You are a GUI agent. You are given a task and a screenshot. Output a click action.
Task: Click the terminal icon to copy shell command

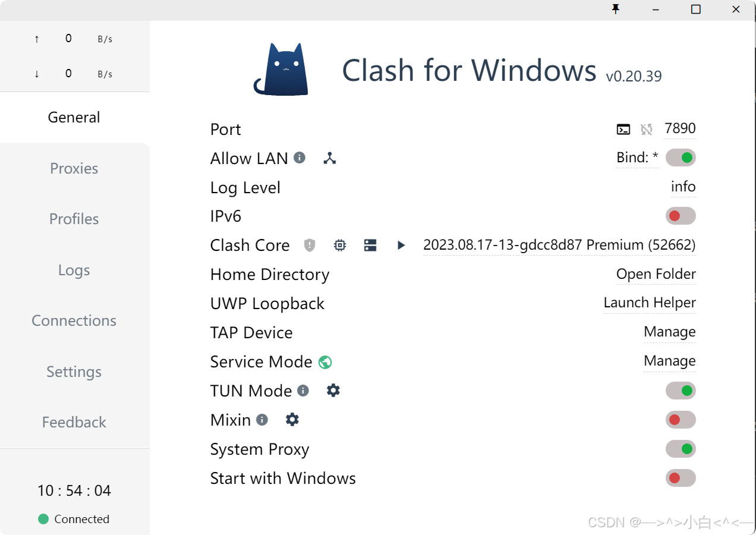621,128
